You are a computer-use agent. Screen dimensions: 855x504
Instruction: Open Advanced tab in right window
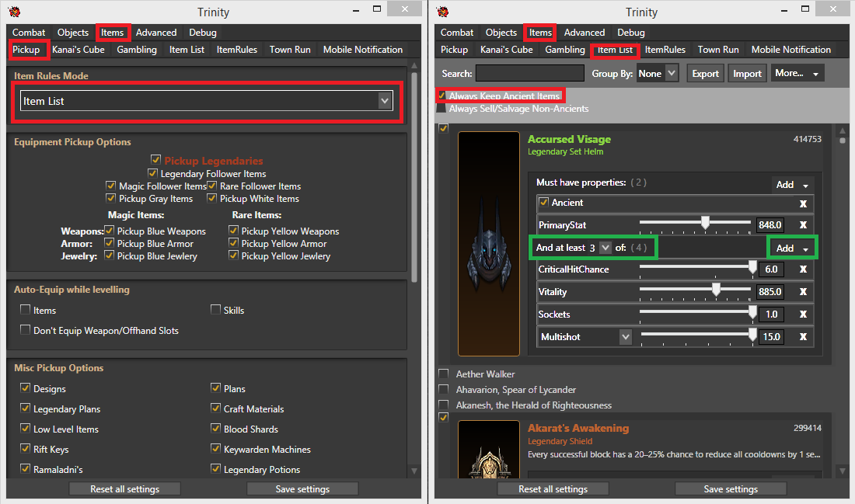pos(584,33)
